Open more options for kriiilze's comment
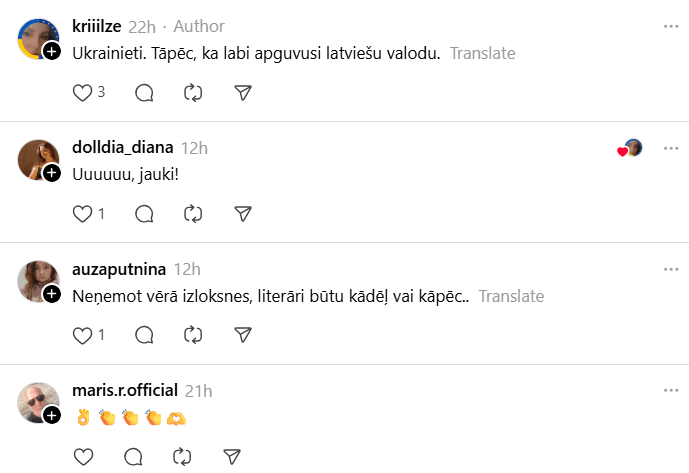 [x=671, y=26]
